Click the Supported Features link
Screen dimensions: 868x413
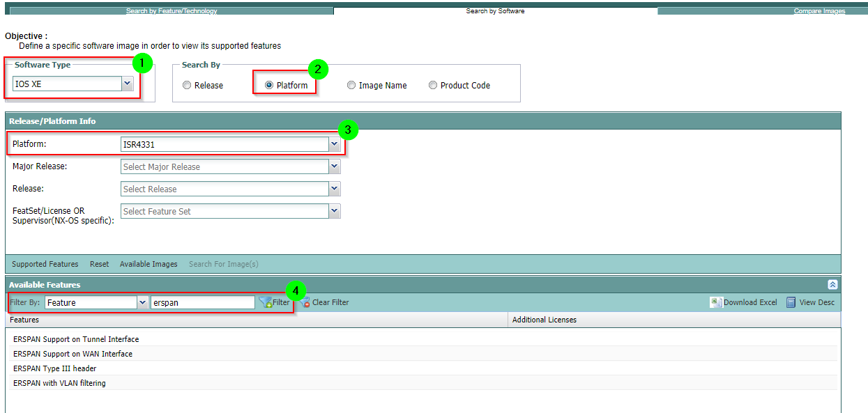point(45,264)
